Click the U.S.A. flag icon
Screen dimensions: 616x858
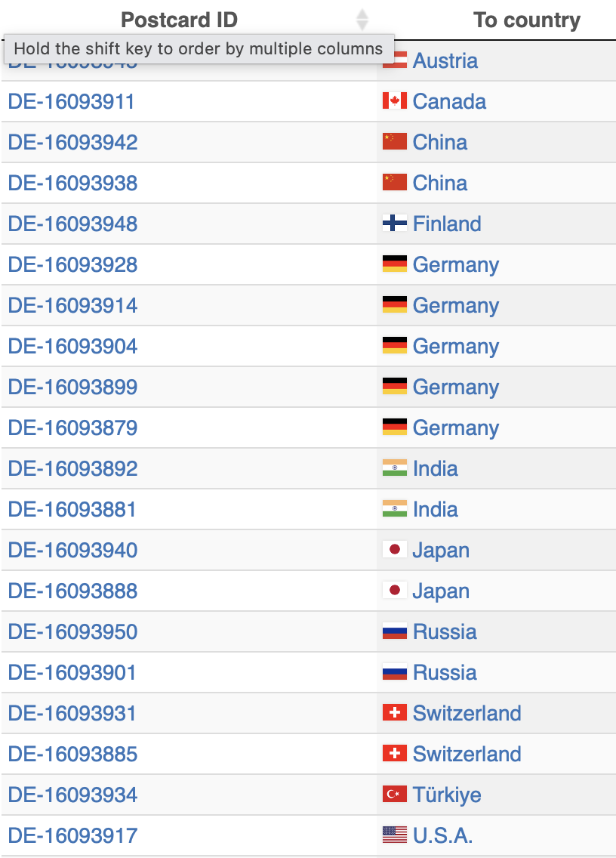(395, 835)
